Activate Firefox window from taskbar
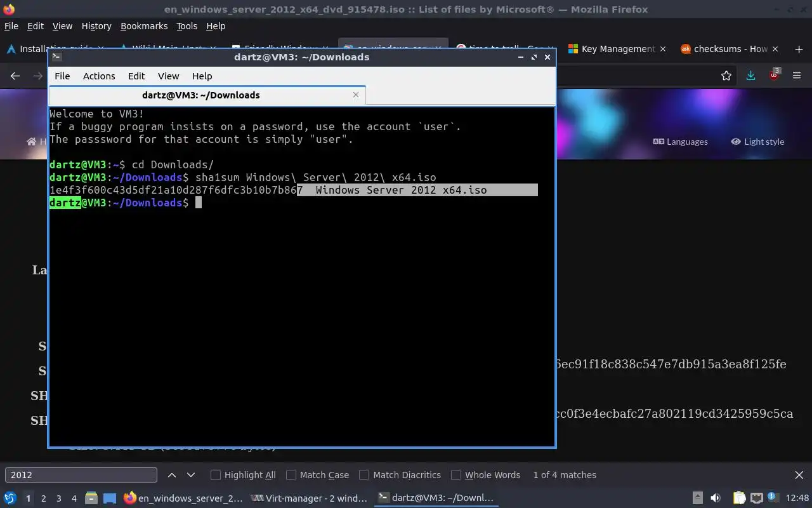 pyautogui.click(x=183, y=498)
